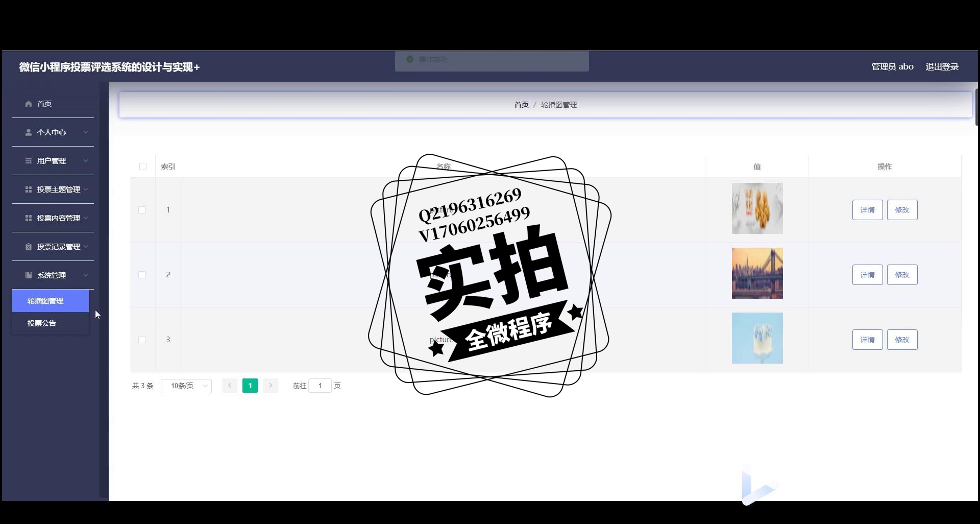
Task: Open 首页 in the sidebar
Action: (53, 104)
